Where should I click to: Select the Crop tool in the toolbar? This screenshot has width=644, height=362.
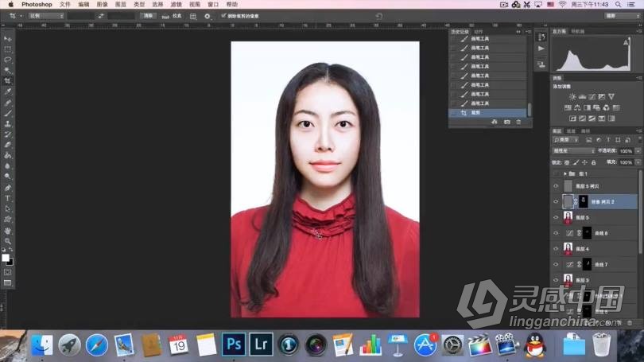(8, 81)
